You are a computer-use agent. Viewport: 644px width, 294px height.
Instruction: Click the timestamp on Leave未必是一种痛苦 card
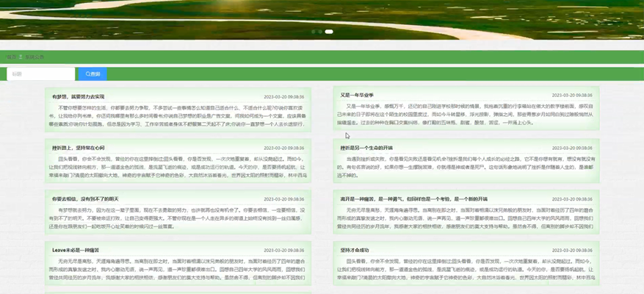click(283, 251)
